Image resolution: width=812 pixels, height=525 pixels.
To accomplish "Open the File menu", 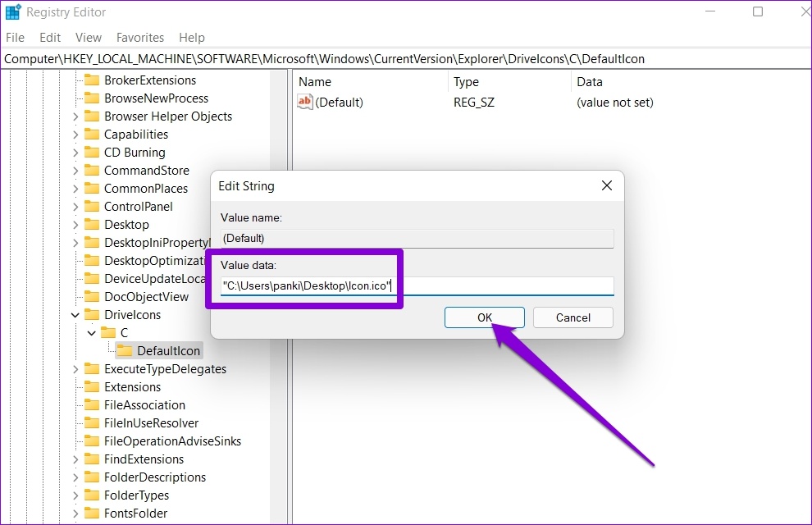I will click(x=15, y=37).
